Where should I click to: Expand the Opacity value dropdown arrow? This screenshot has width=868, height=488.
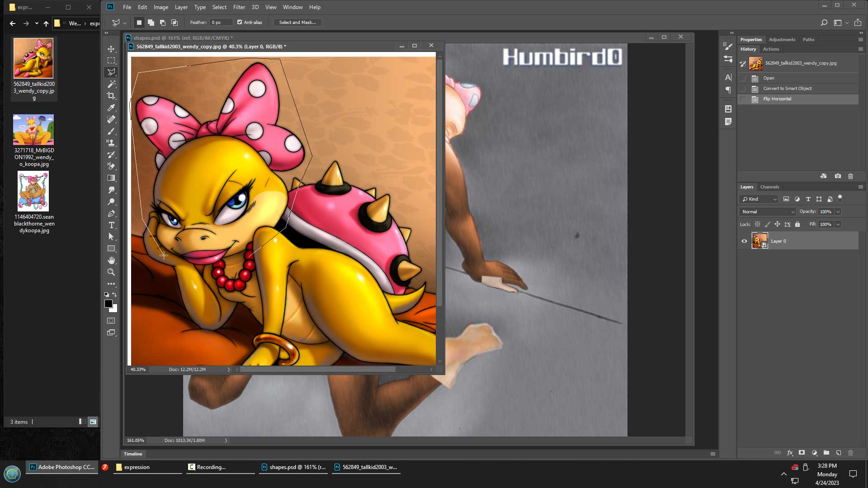pos(838,211)
